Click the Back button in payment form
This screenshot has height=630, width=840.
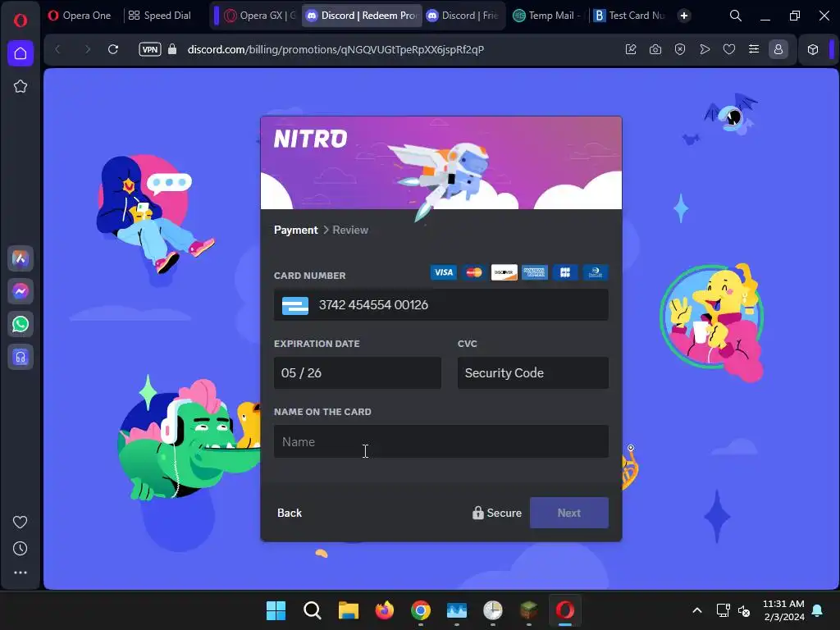point(290,513)
